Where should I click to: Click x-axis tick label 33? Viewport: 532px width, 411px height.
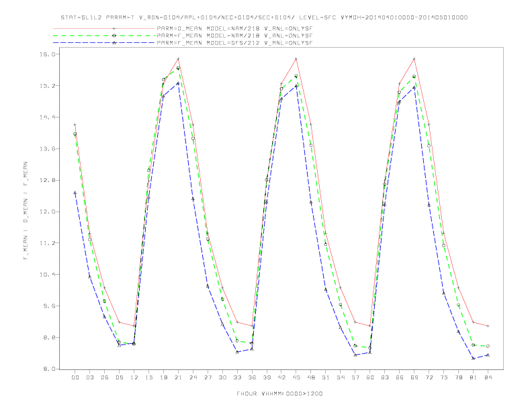[237, 377]
